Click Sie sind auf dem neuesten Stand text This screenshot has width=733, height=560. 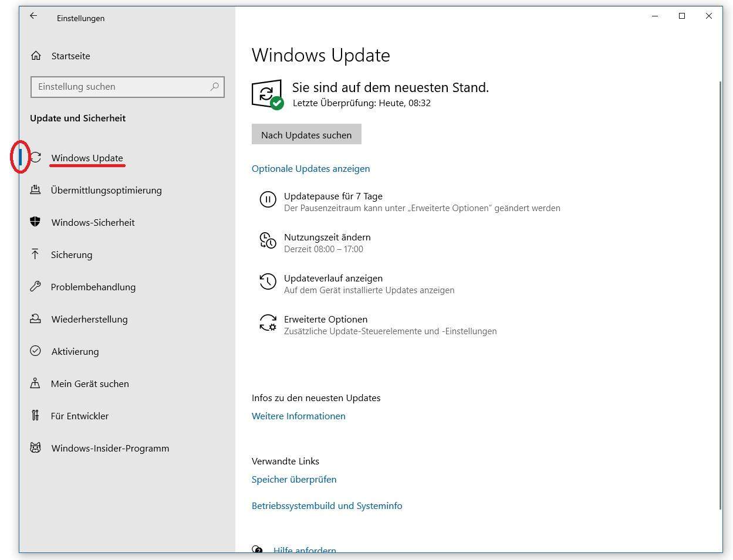(x=390, y=87)
